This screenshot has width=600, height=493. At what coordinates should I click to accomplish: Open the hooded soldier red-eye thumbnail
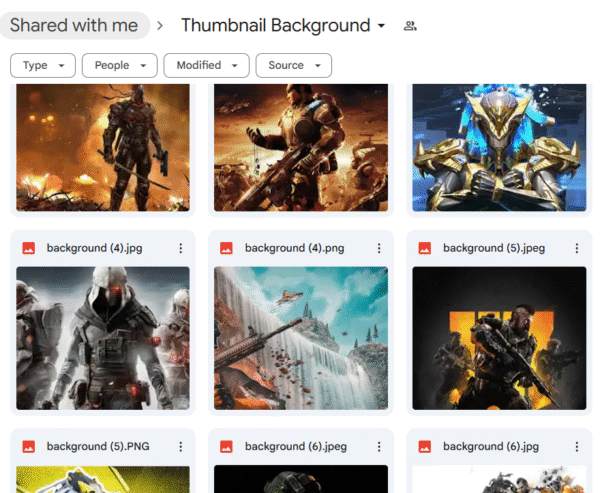pos(103,338)
